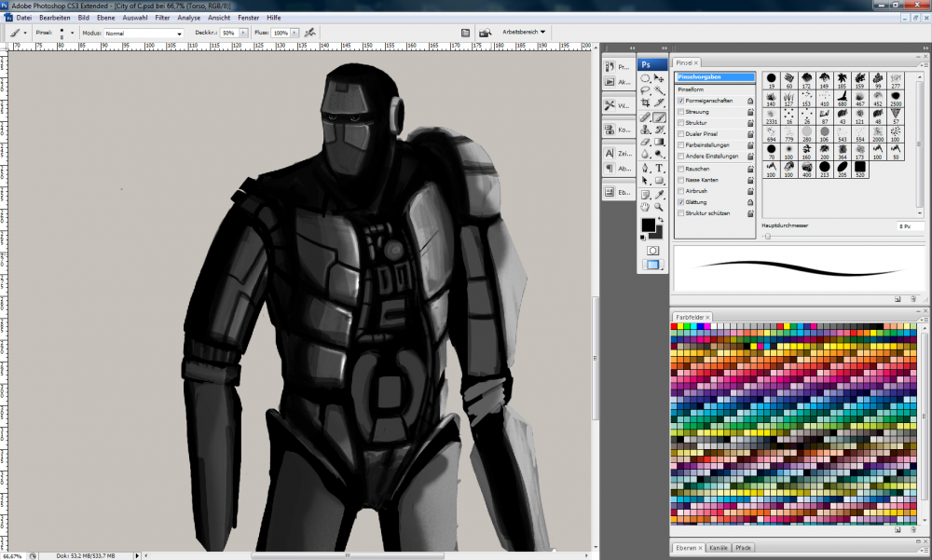932x560 pixels.
Task: Pick the Horizontal Type tool
Action: click(x=659, y=169)
